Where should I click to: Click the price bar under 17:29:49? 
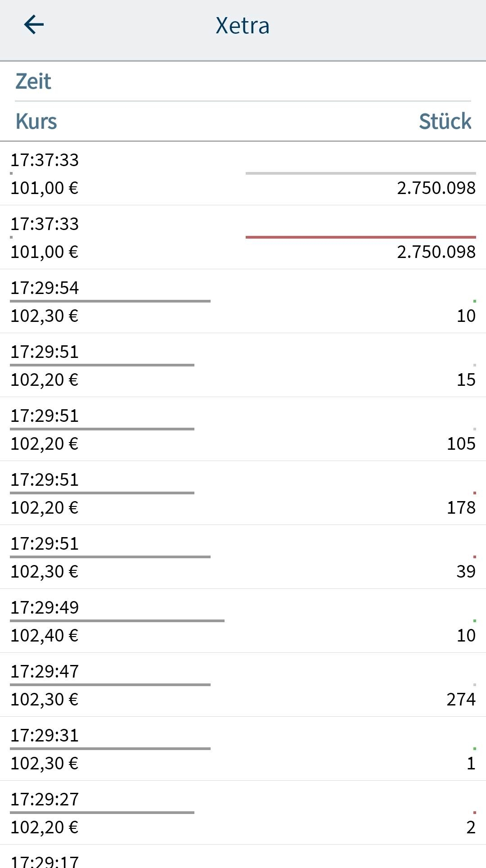pos(117,621)
